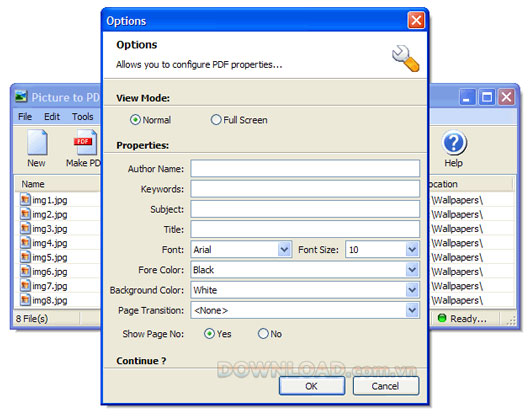Image resolution: width=530 pixels, height=416 pixels.
Task: Minimize the Picture to PDF window
Action: click(467, 97)
